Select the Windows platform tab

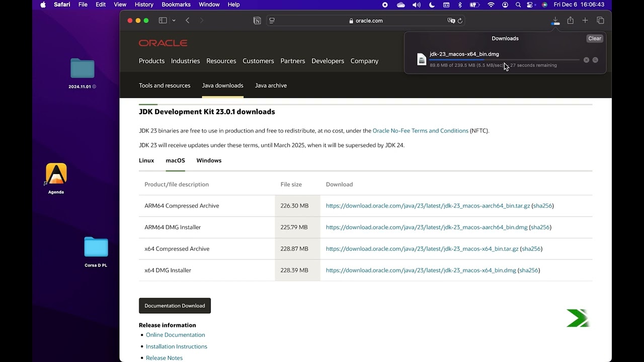pos(209,160)
